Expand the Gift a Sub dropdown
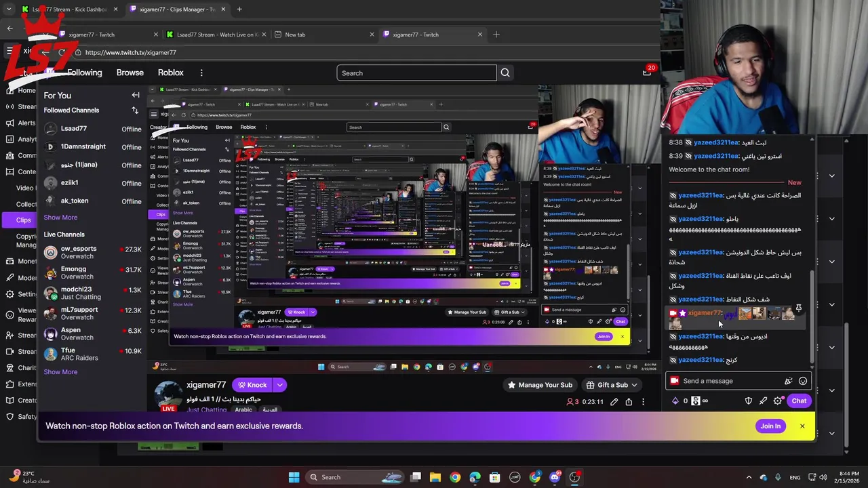The height and width of the screenshot is (488, 868). tap(634, 385)
